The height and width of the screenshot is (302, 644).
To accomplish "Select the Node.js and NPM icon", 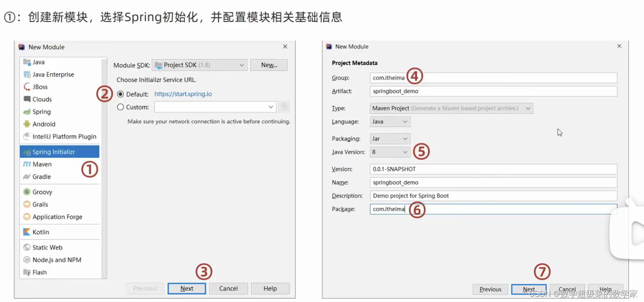I will pyautogui.click(x=27, y=260).
